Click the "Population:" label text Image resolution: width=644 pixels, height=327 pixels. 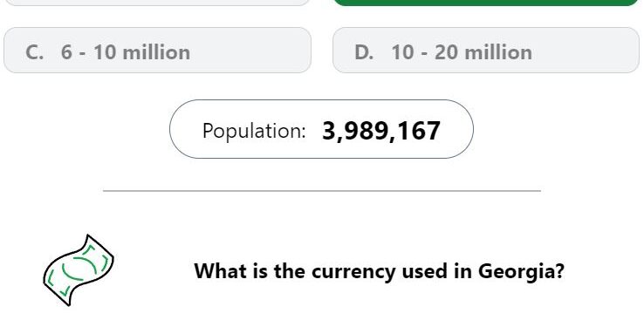pyautogui.click(x=254, y=132)
